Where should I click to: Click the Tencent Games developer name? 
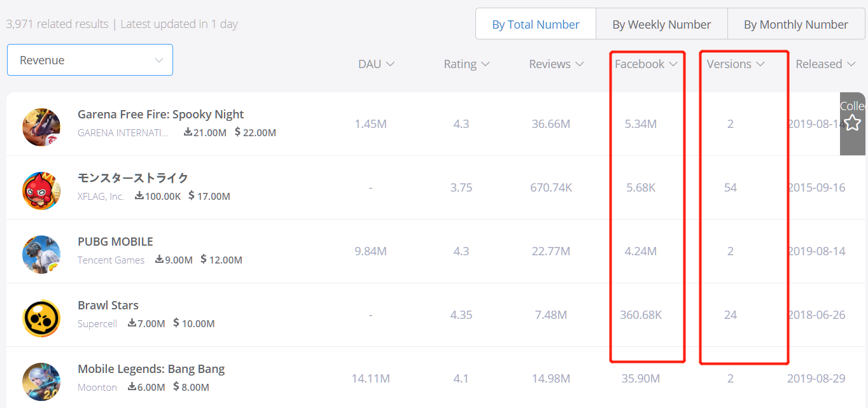click(x=111, y=260)
